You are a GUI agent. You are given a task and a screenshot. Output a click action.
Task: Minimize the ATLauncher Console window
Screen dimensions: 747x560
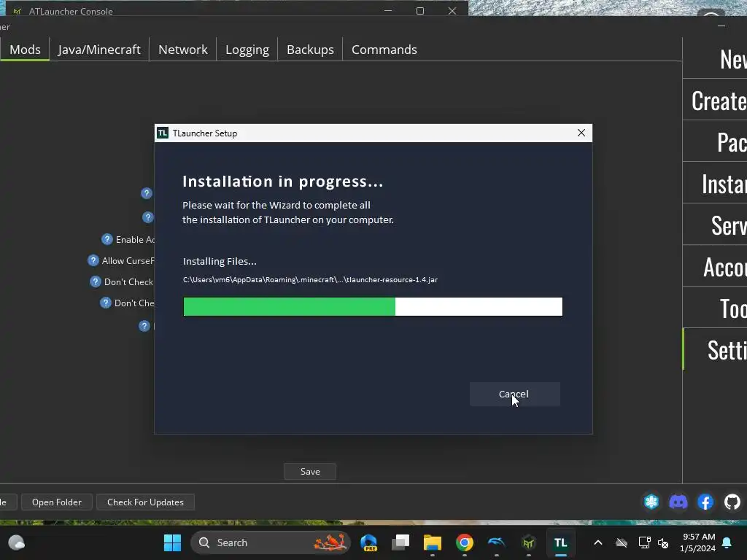(x=388, y=10)
